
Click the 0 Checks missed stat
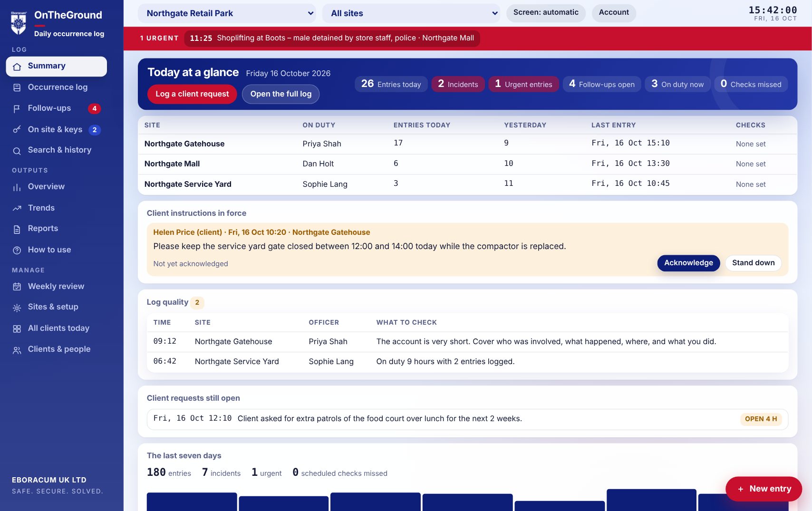point(751,84)
